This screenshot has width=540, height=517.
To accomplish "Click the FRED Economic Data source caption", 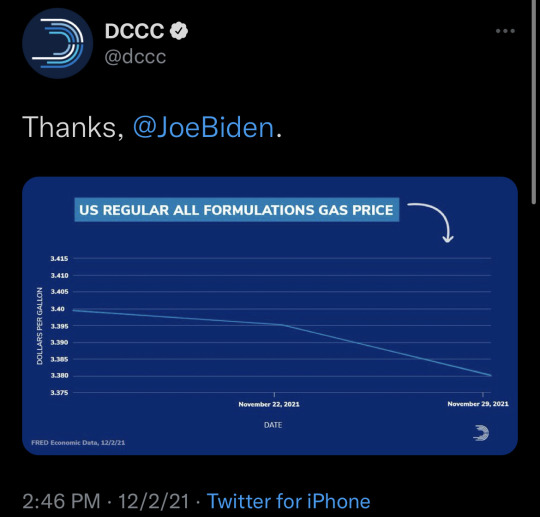I will (x=78, y=443).
